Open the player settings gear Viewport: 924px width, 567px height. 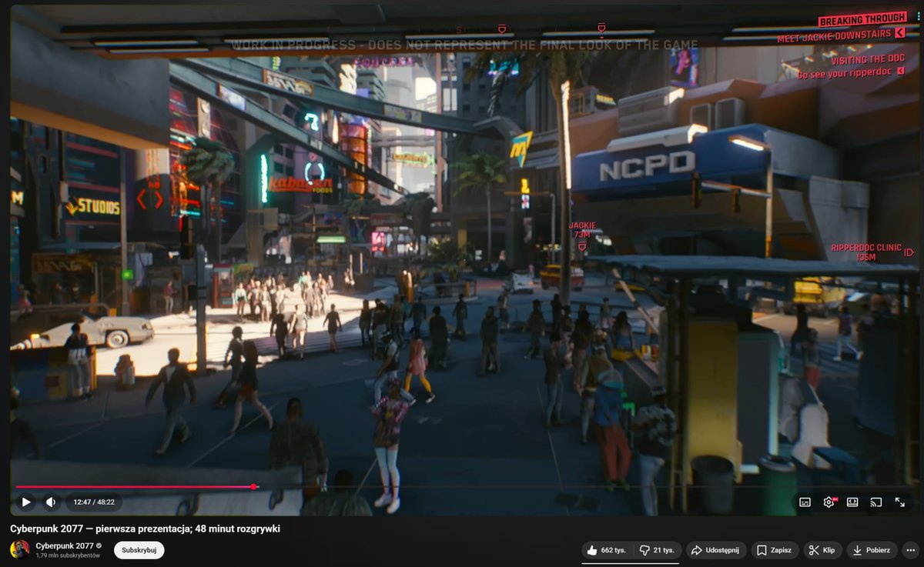click(x=829, y=502)
